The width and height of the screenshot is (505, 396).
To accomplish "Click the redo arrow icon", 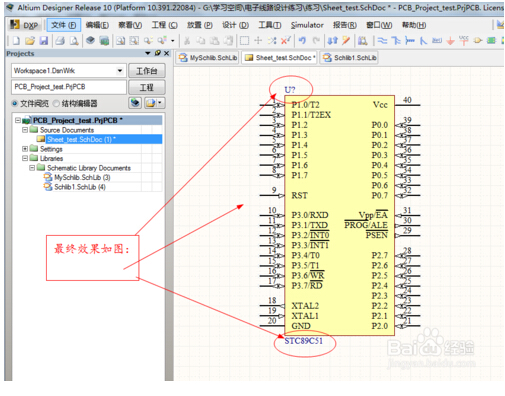I will pos(316,41).
